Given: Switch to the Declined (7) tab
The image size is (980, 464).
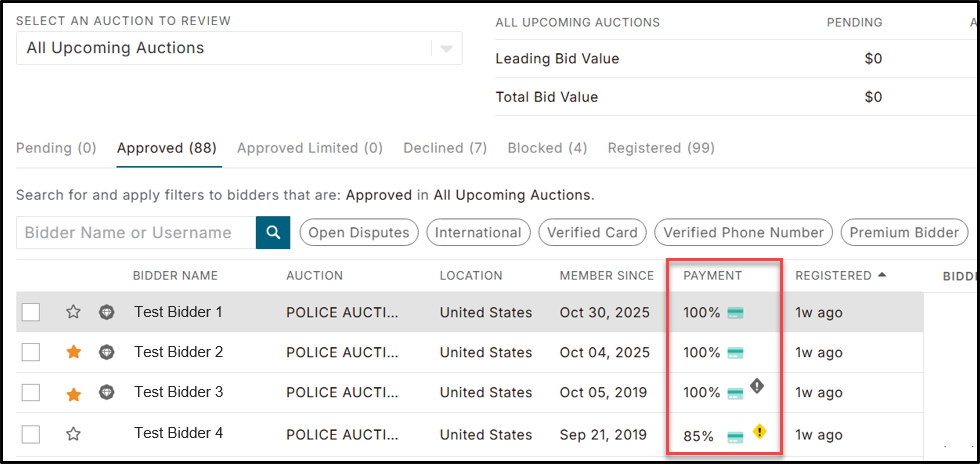Looking at the screenshot, I should tap(445, 148).
